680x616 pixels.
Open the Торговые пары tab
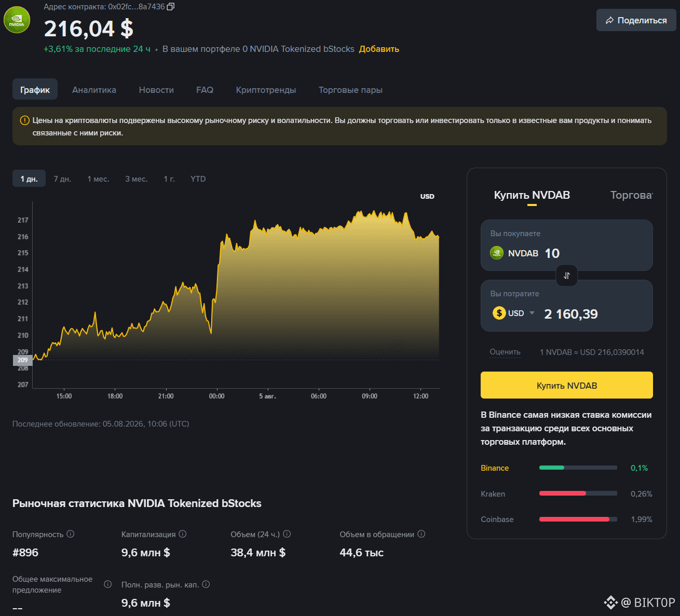[350, 90]
